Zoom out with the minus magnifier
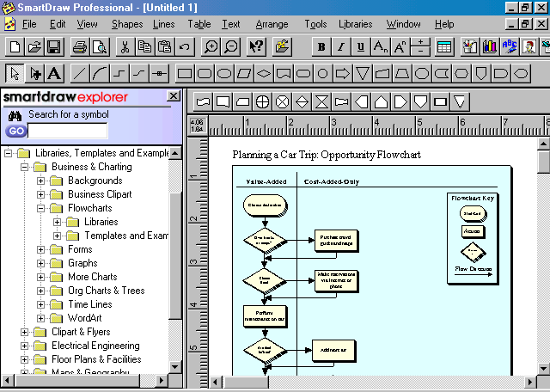This screenshot has width=550, height=392. (231, 47)
